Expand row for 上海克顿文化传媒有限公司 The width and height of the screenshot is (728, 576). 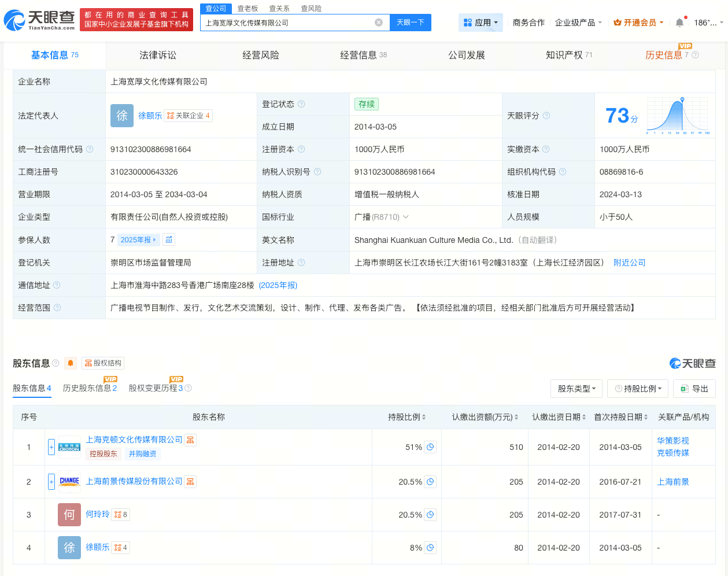[51, 447]
